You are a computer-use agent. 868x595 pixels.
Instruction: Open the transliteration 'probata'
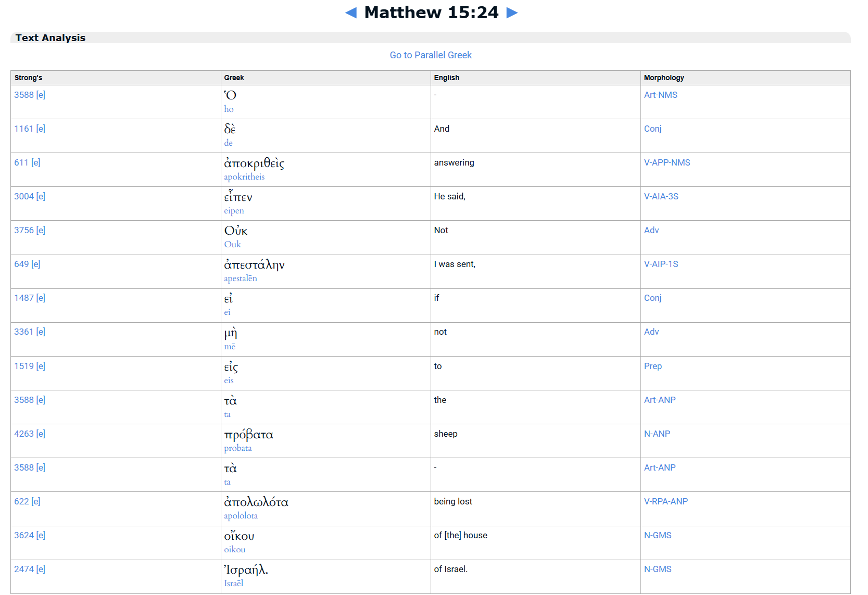click(238, 448)
